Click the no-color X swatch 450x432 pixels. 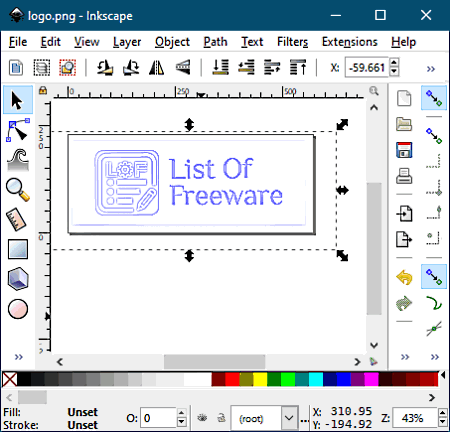tap(9, 379)
